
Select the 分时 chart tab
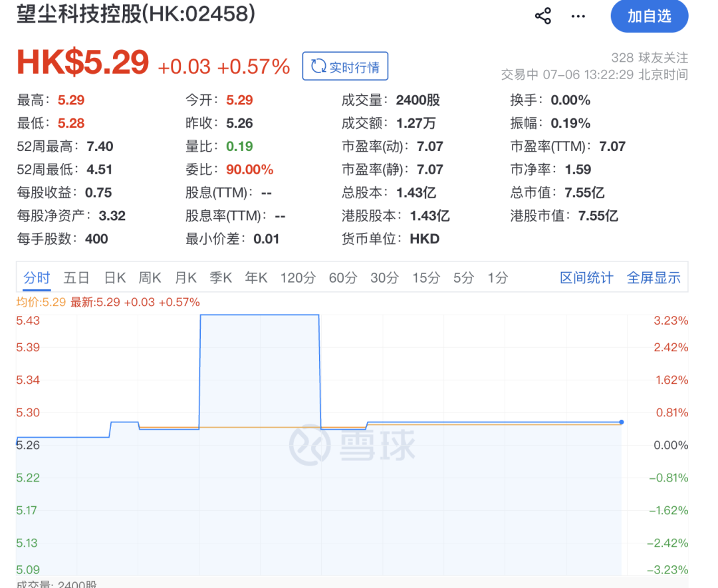pos(37,278)
